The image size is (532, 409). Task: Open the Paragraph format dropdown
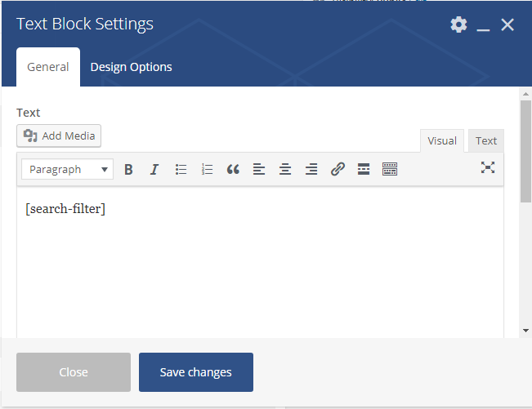pos(67,170)
